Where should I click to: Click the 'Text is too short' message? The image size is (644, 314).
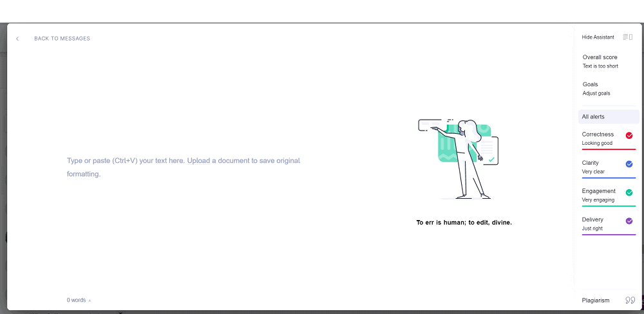pyautogui.click(x=600, y=66)
